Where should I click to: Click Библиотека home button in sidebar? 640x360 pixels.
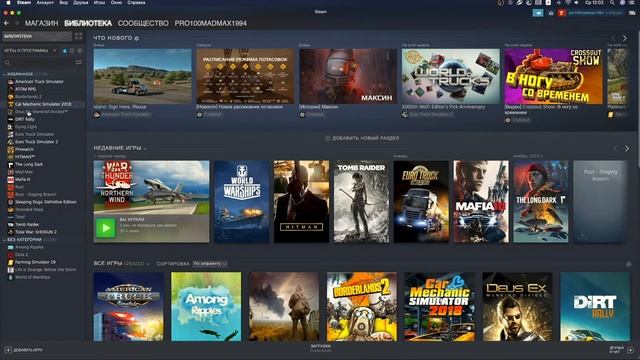pos(37,36)
